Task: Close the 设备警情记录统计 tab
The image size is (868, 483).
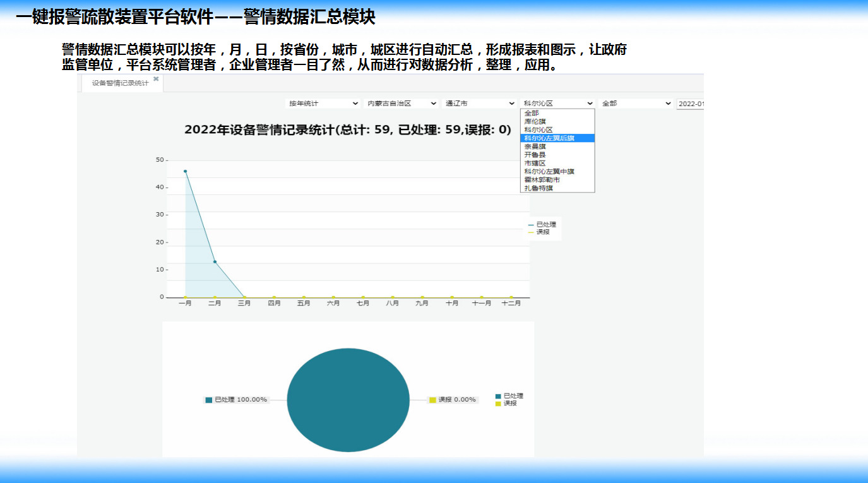Action: [x=156, y=79]
